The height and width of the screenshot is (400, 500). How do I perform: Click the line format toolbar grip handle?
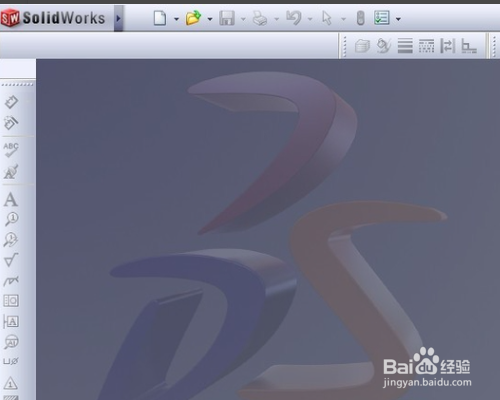[345, 46]
